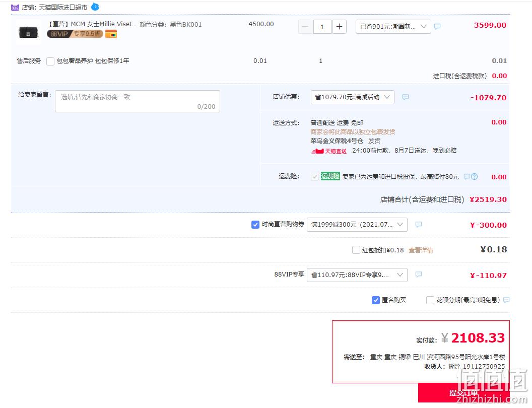Open the 查看详情 link
The height and width of the screenshot is (408, 532).
tap(421, 250)
